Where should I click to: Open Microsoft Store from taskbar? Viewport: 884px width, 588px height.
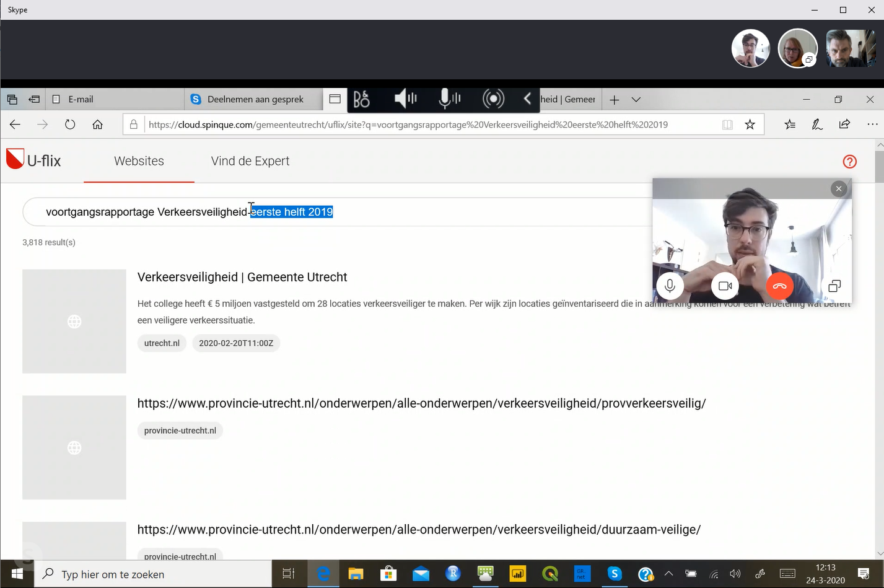(x=388, y=574)
